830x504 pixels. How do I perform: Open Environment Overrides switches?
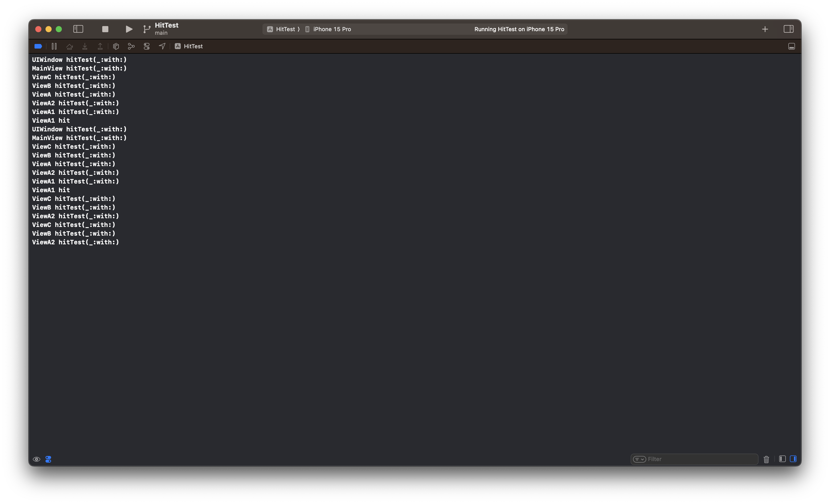146,46
